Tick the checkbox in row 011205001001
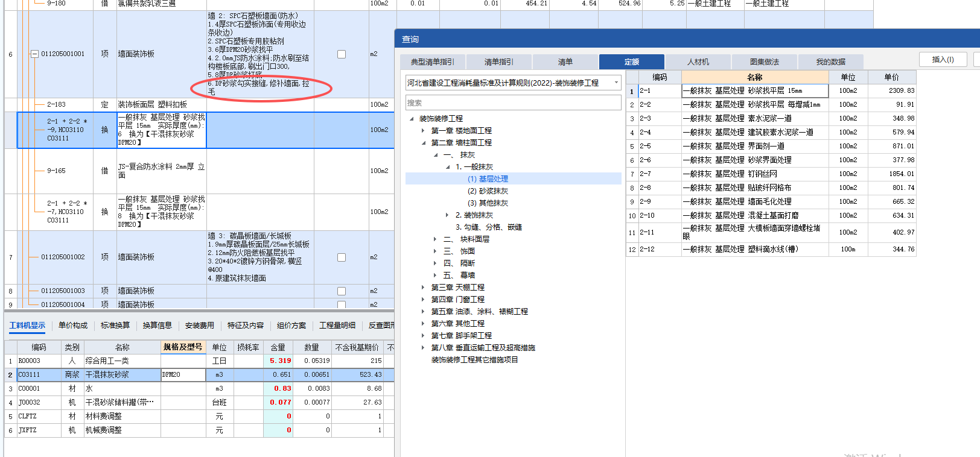Screen dimensions: 980x457 coord(342,54)
